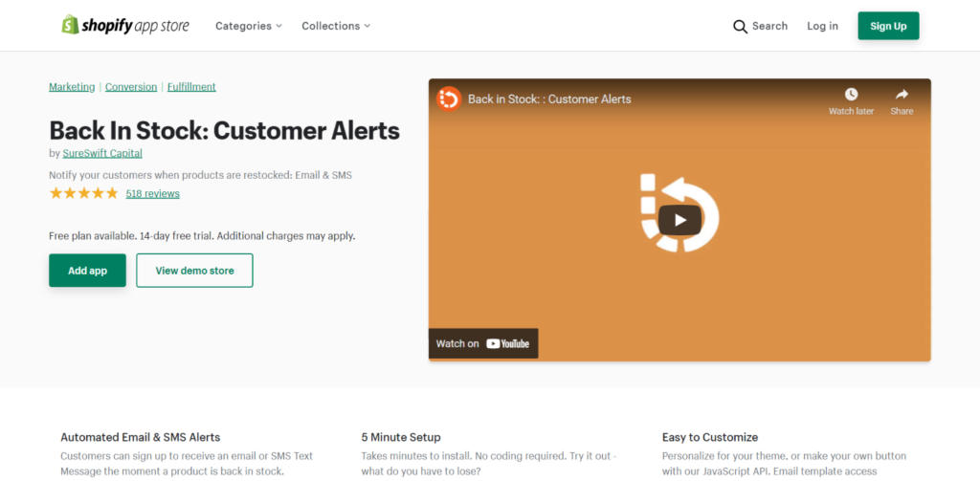Viewport: 980px width, 481px height.
Task: Open the Fulfillment category link
Action: tap(191, 87)
